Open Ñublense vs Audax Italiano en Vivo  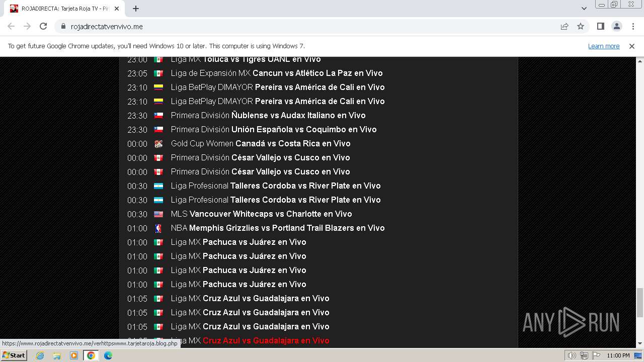[298, 115]
